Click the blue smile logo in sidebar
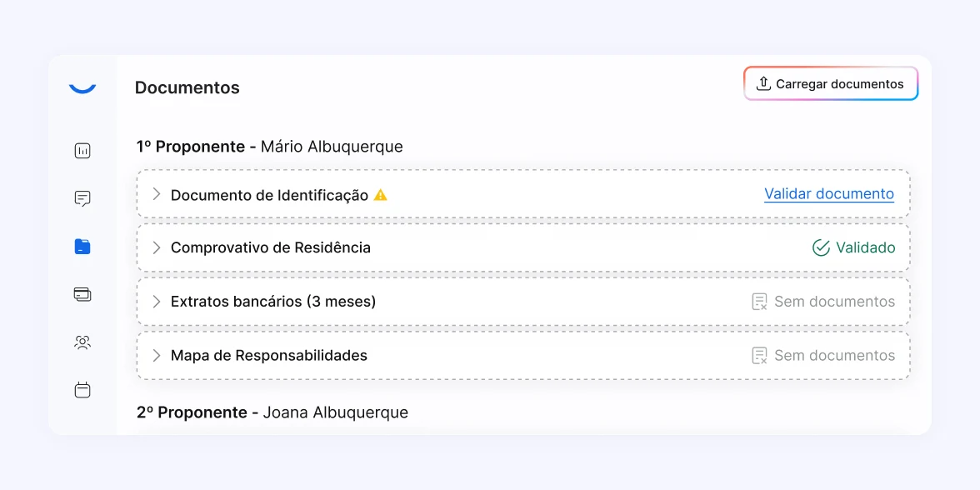This screenshot has width=980, height=490. [x=82, y=87]
